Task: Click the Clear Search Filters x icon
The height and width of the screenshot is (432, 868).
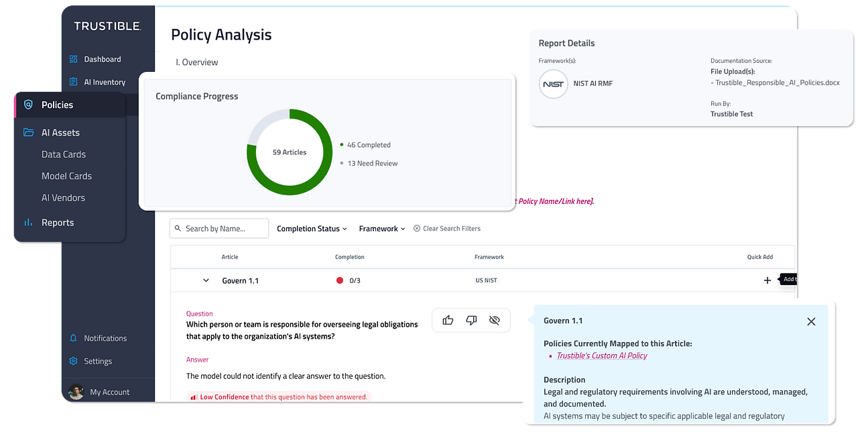Action: pos(417,229)
